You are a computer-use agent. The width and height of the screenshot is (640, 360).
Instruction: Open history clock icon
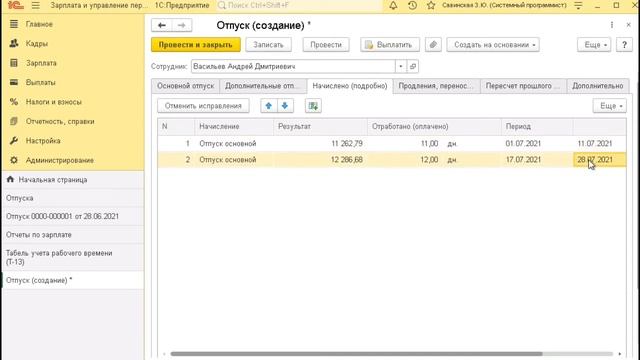pyautogui.click(x=412, y=5)
